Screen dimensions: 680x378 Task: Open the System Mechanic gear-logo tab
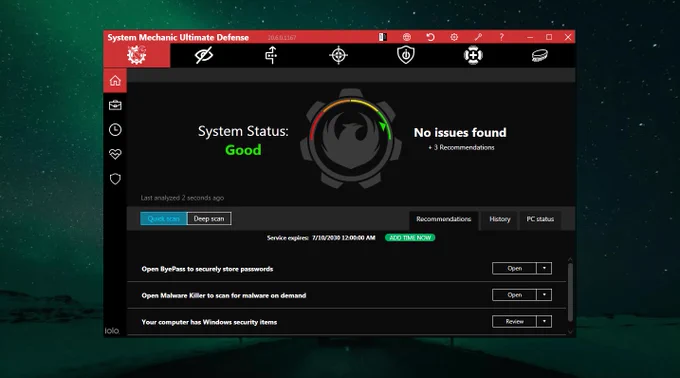click(x=137, y=55)
